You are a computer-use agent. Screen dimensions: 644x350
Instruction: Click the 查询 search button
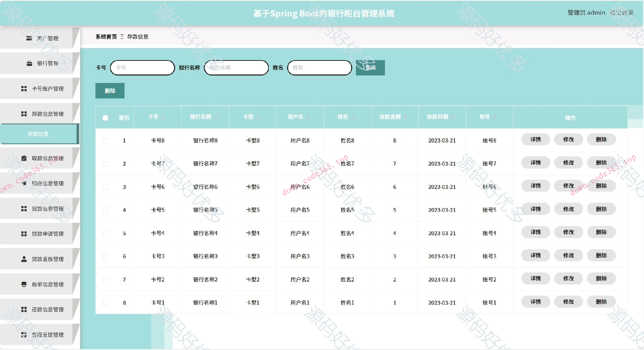click(x=370, y=68)
